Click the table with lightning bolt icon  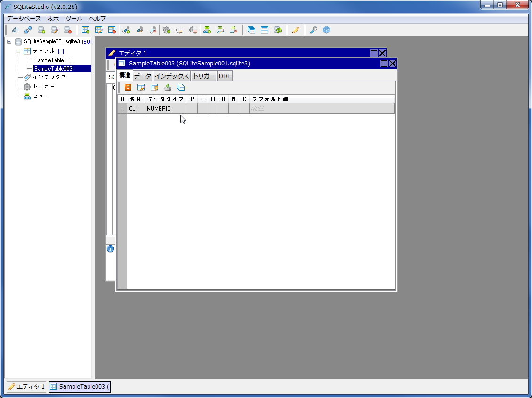pyautogui.click(x=154, y=88)
